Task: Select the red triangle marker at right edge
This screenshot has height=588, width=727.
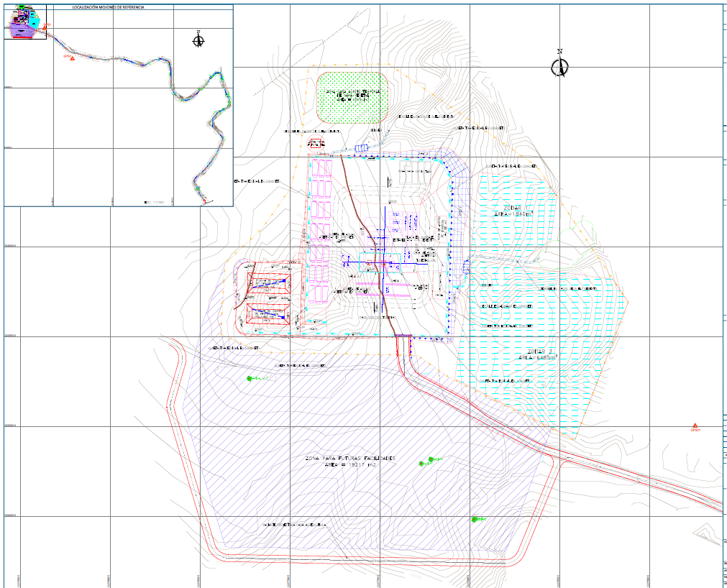Action: [x=695, y=426]
